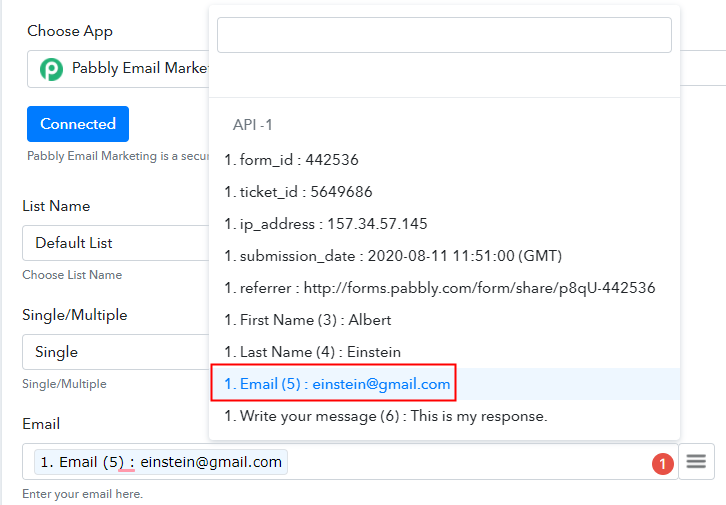Click the Pabbly Email Marketing logo icon

pyautogui.click(x=51, y=69)
